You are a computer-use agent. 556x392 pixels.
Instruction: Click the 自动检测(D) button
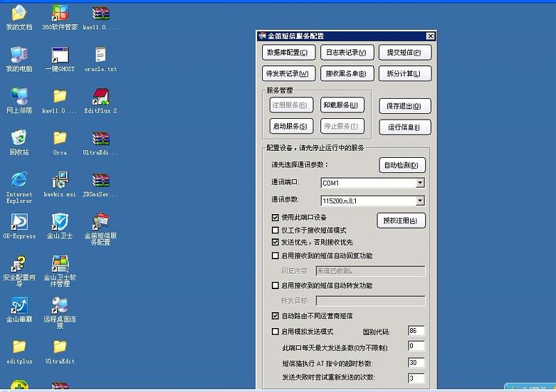[402, 165]
